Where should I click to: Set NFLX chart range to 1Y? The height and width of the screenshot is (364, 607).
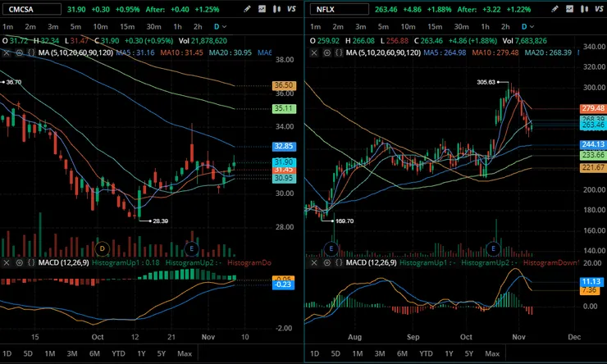click(449, 353)
